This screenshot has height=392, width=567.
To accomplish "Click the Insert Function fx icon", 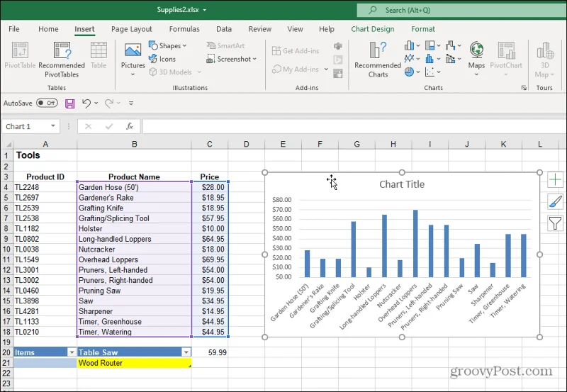I will pyautogui.click(x=130, y=126).
